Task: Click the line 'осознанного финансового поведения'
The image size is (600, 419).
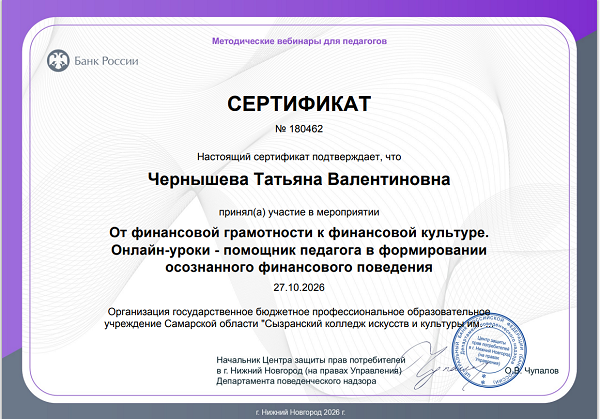Action: coord(299,267)
